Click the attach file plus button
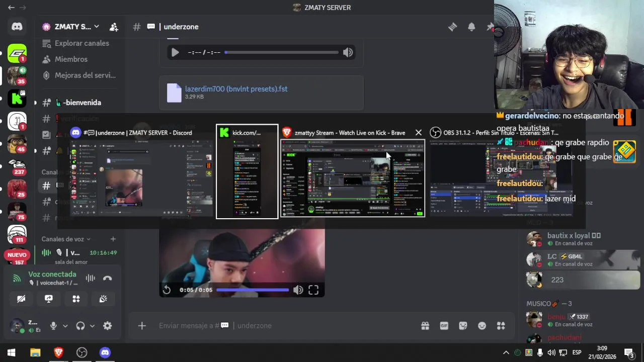The image size is (644, 362). click(x=142, y=326)
